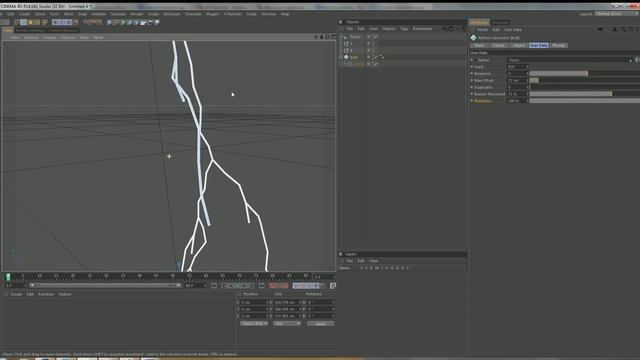
Task: Open Attributes Mode menu
Action: pos(482,29)
